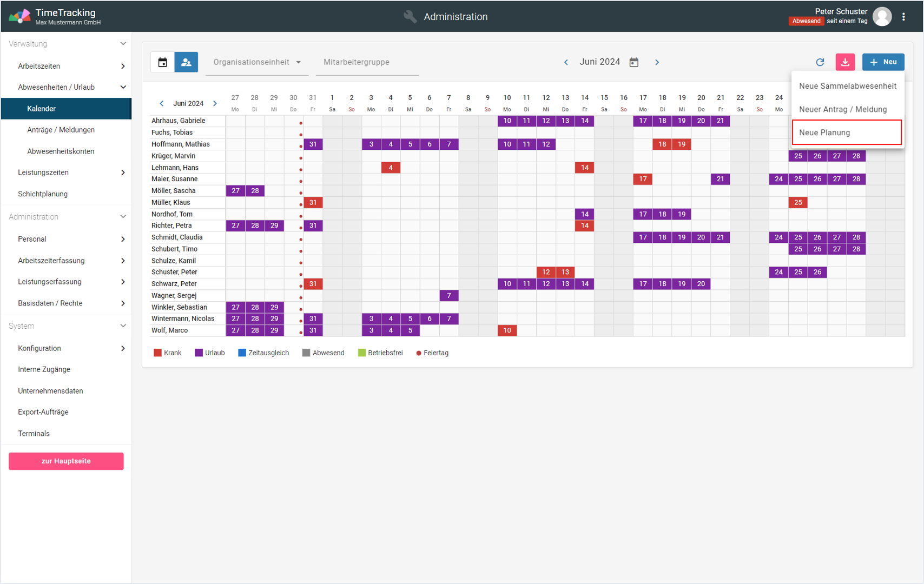Viewport: 924px width, 584px height.
Task: Open date picker next to Juni 2024
Action: 634,62
